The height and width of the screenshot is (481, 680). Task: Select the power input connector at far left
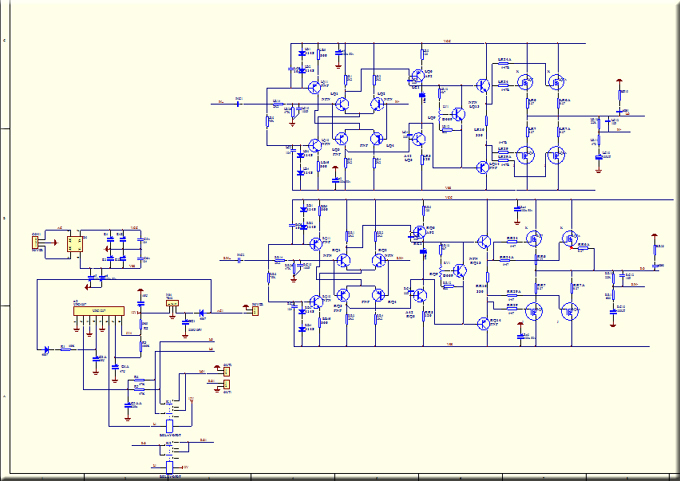pos(36,241)
